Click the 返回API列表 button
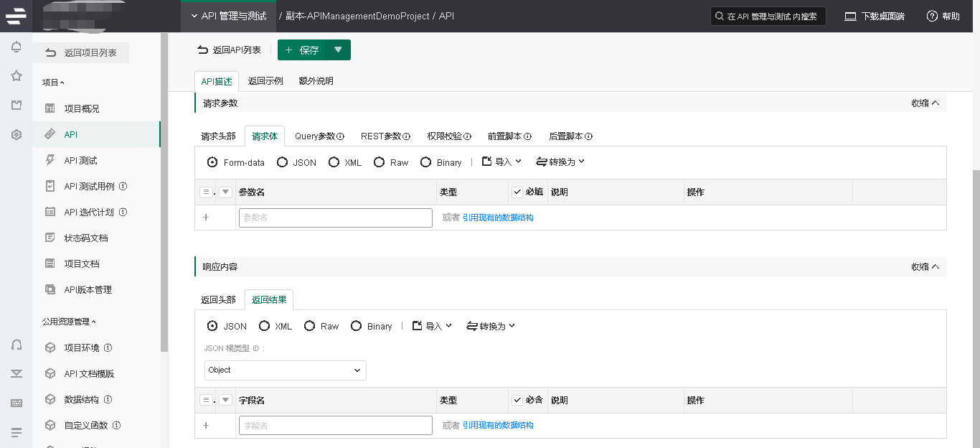The height and width of the screenshot is (448, 980). 229,50
